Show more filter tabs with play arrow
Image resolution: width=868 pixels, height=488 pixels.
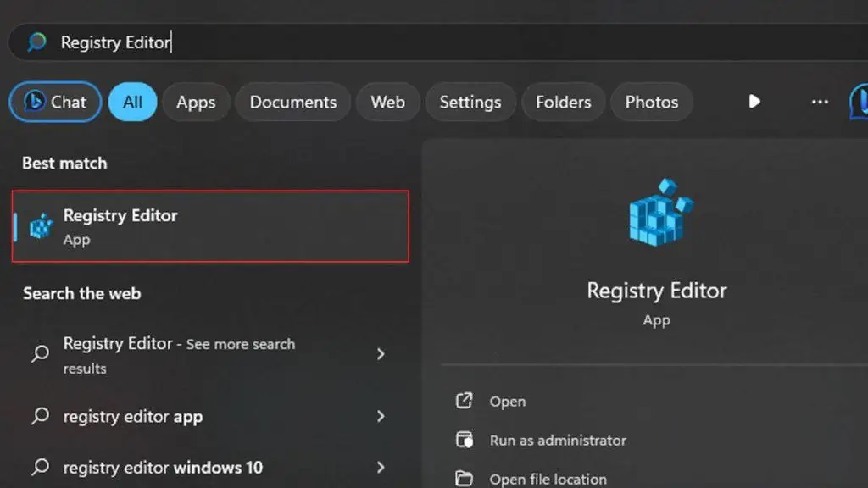[x=754, y=102]
